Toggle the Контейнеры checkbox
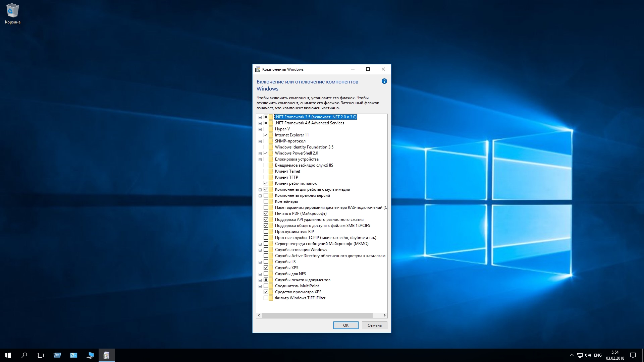644x362 pixels. (266, 201)
